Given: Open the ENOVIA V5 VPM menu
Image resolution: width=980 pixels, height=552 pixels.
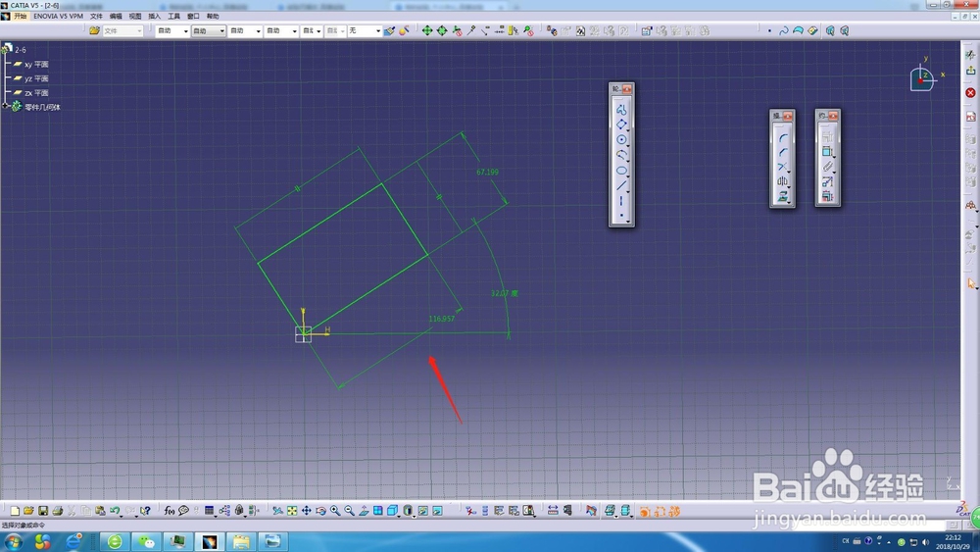Looking at the screenshot, I should 58,17.
